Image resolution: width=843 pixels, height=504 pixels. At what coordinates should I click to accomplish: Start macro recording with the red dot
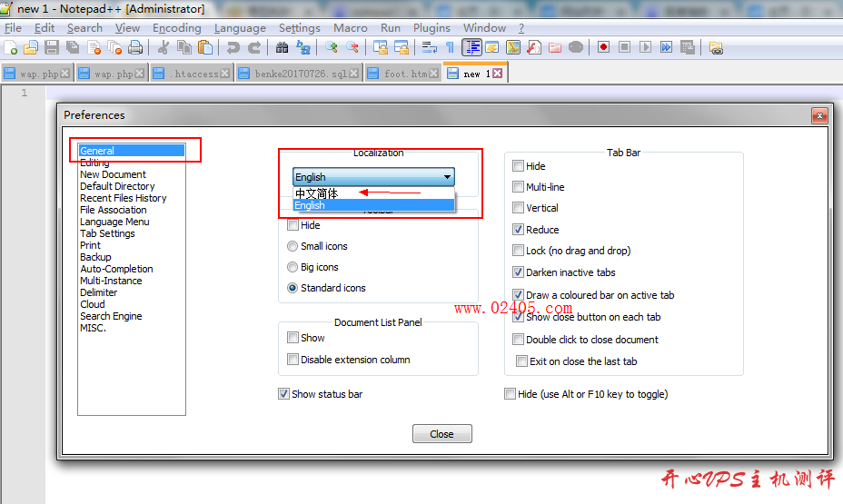click(x=603, y=47)
